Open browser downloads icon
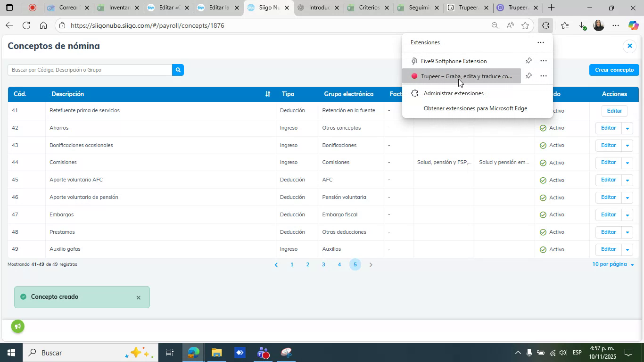The width and height of the screenshot is (644, 362). 582,26
